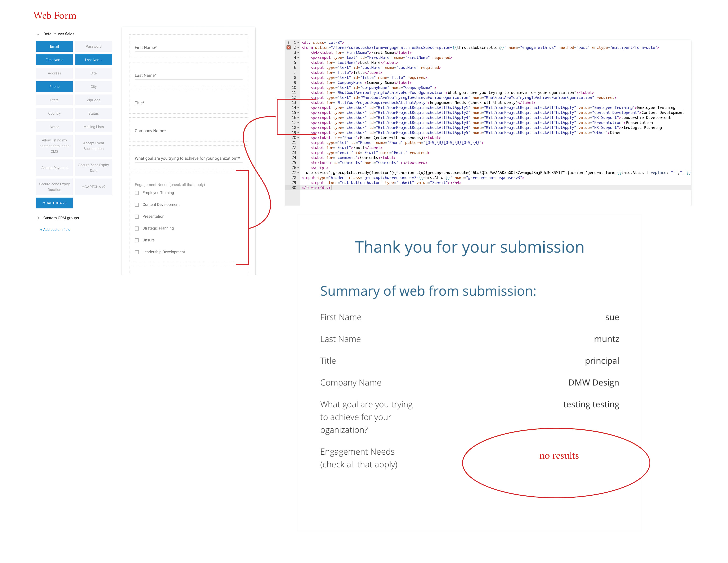Click the 'testing testing' value in summary
Image resolution: width=728 pixels, height=563 pixels.
591,404
